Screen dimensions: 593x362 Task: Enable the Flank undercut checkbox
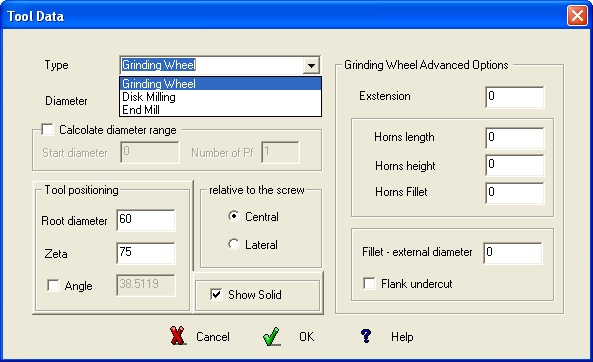coord(369,283)
